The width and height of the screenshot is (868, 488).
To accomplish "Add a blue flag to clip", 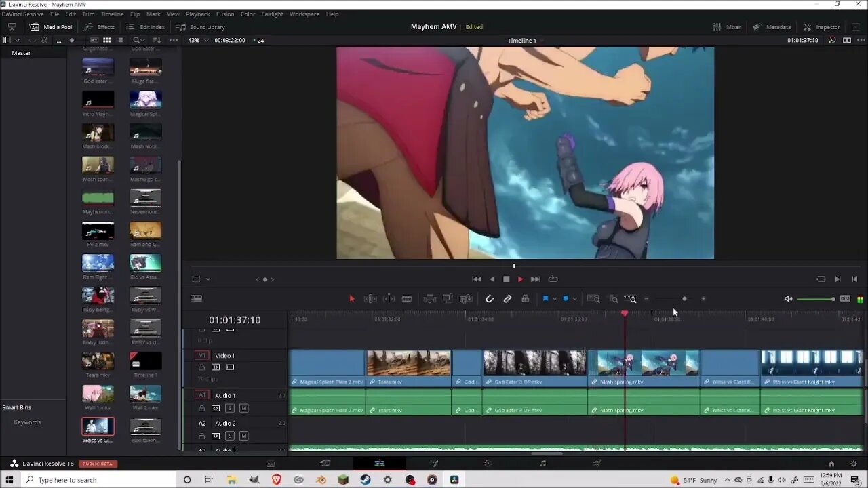I will click(545, 299).
